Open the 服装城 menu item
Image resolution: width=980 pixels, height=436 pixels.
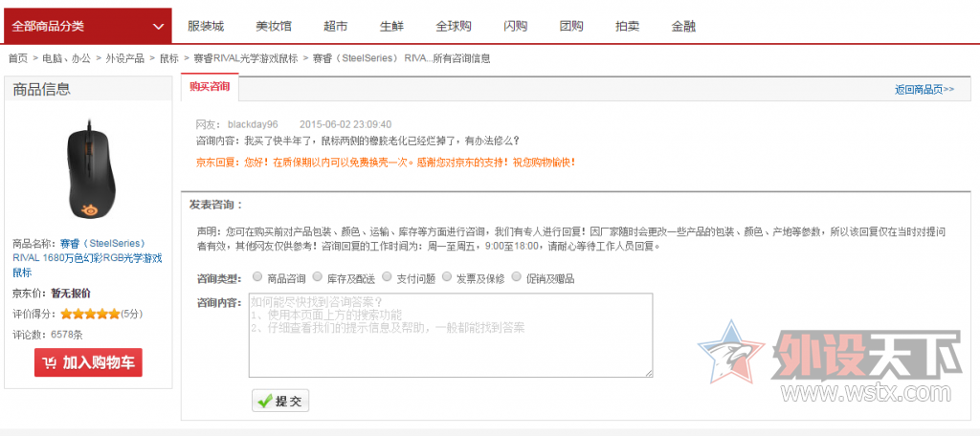pyautogui.click(x=206, y=26)
